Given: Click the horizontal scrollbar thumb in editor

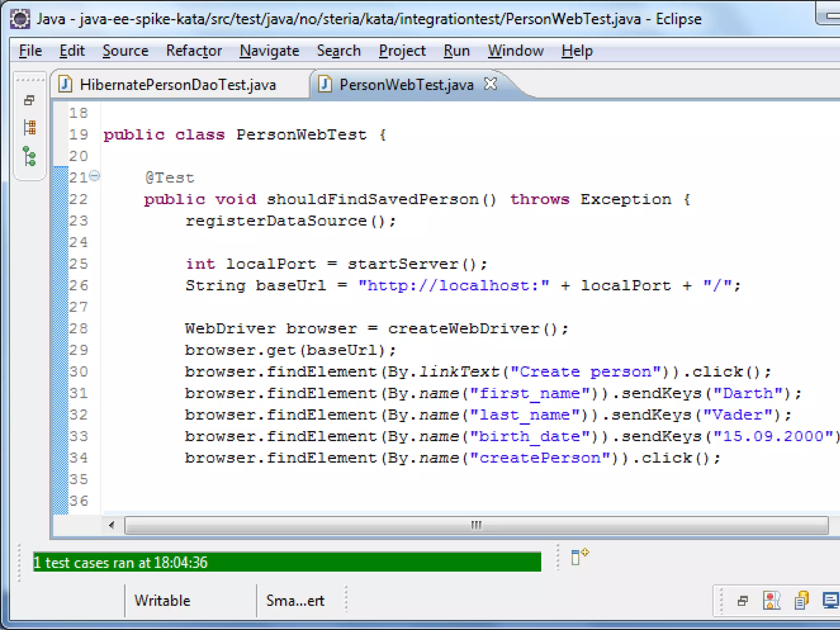Looking at the screenshot, I should coord(476,525).
